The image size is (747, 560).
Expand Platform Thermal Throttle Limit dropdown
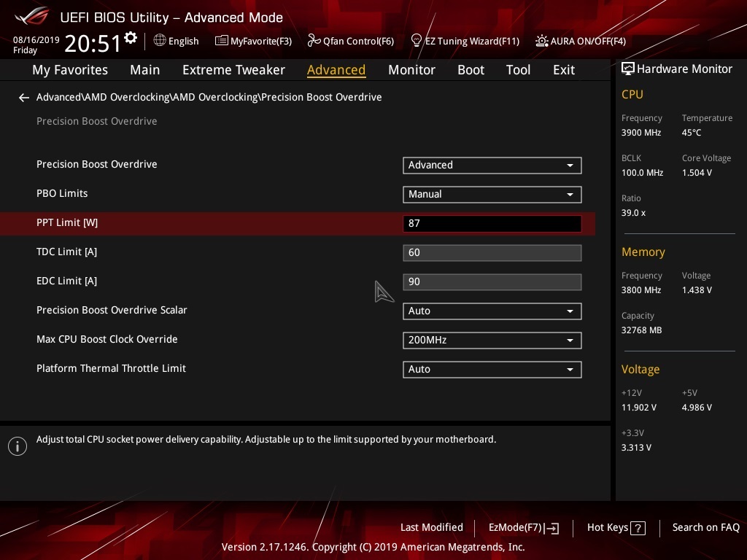coord(492,370)
